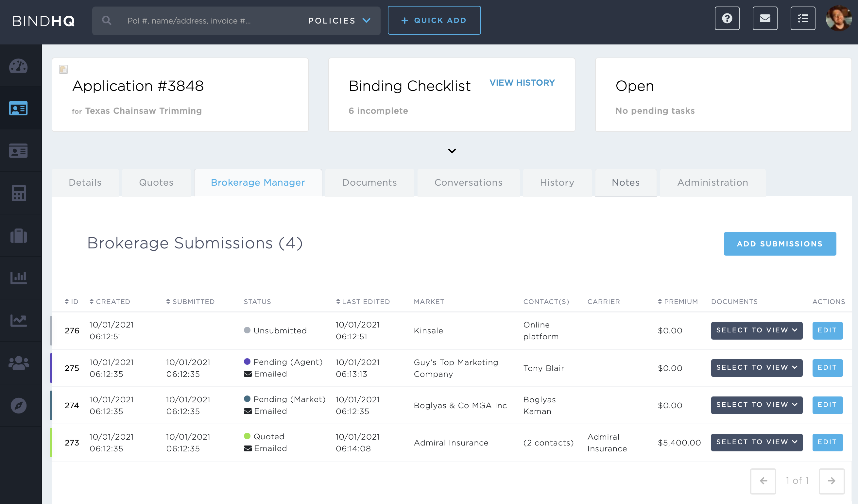Screen dimensions: 858x504
Task: Switch to the History tab
Action: coord(557,183)
